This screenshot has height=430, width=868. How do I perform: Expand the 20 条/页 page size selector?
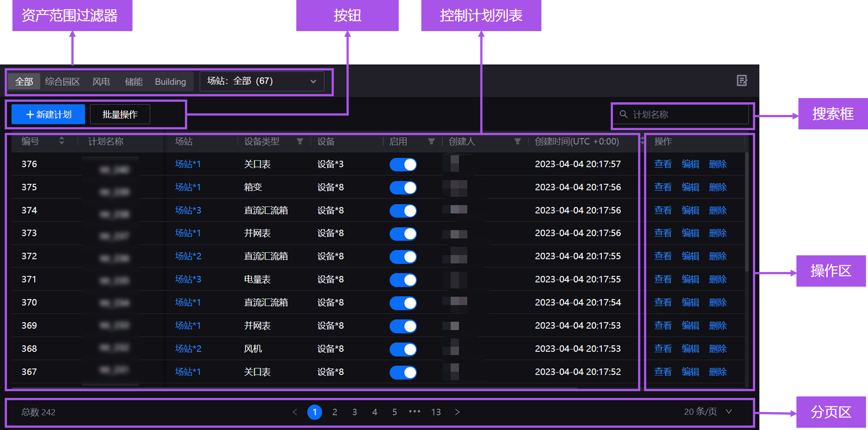(708, 411)
